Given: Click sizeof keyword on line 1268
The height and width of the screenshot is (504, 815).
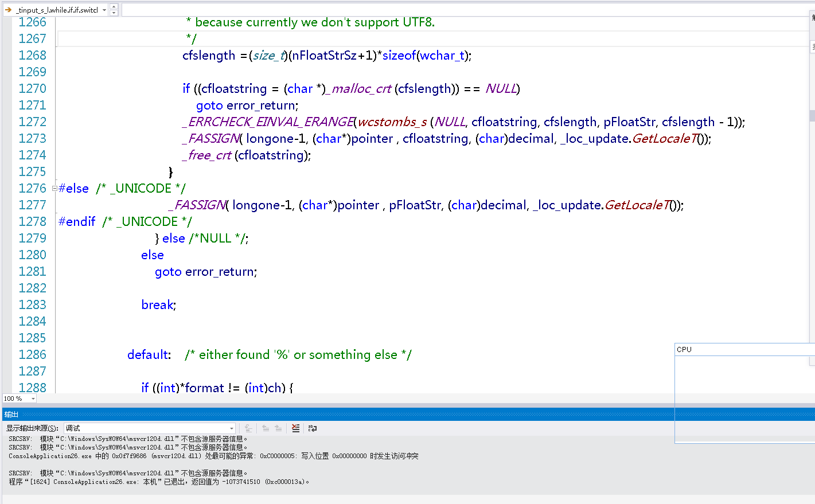Looking at the screenshot, I should point(399,56).
